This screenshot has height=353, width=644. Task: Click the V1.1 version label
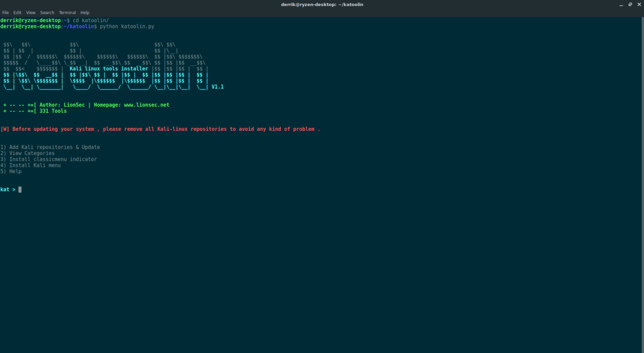[217, 86]
